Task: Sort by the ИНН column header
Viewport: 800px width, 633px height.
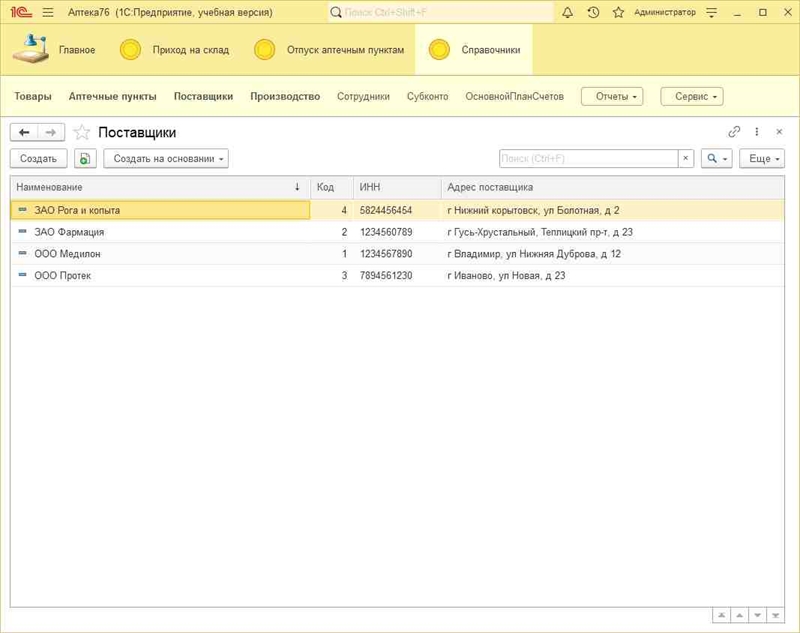Action: pyautogui.click(x=397, y=187)
